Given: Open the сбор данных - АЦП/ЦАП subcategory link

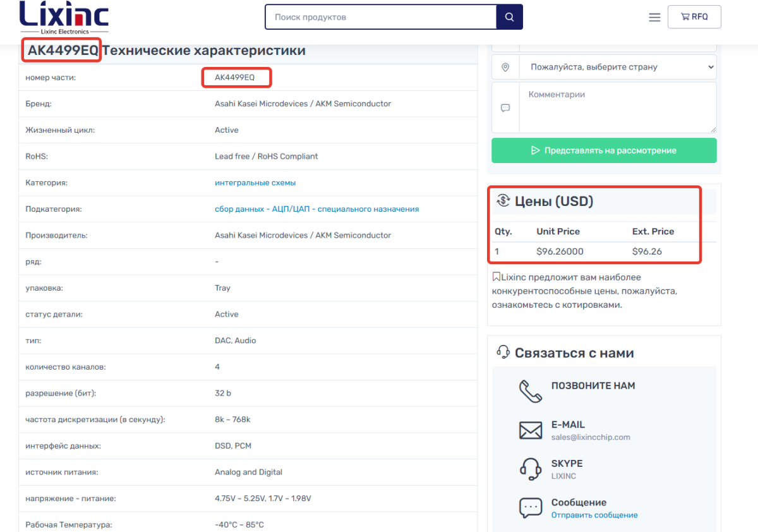Looking at the screenshot, I should (317, 209).
